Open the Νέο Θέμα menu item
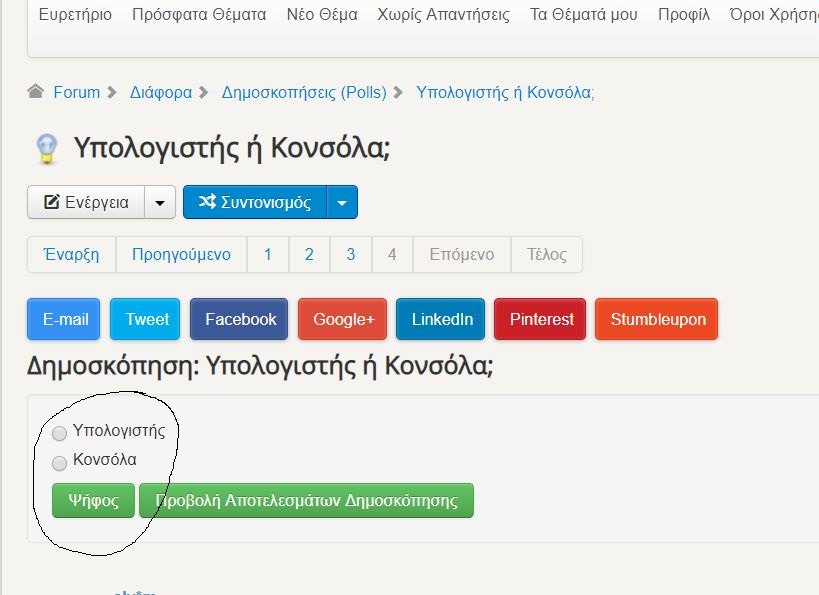 [x=321, y=15]
